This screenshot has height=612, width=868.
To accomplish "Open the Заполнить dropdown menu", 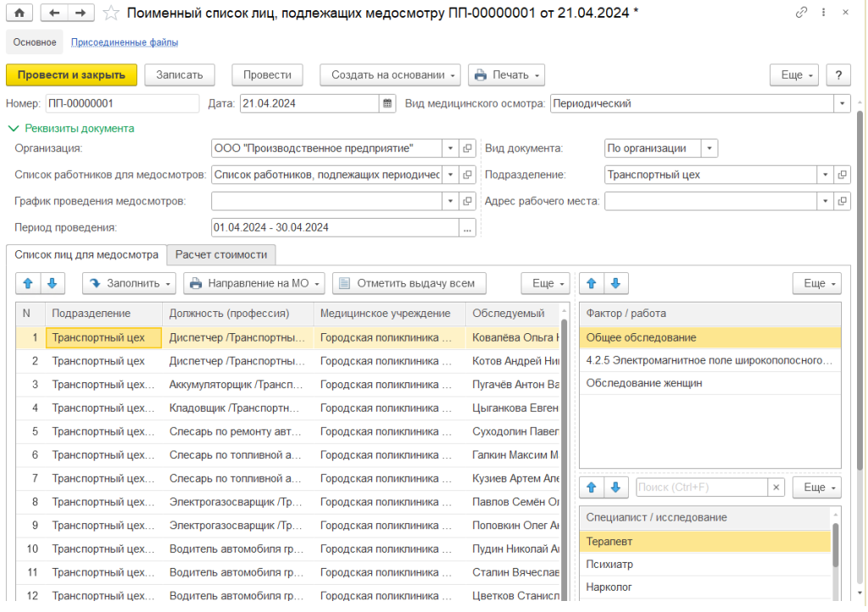I will [x=129, y=283].
